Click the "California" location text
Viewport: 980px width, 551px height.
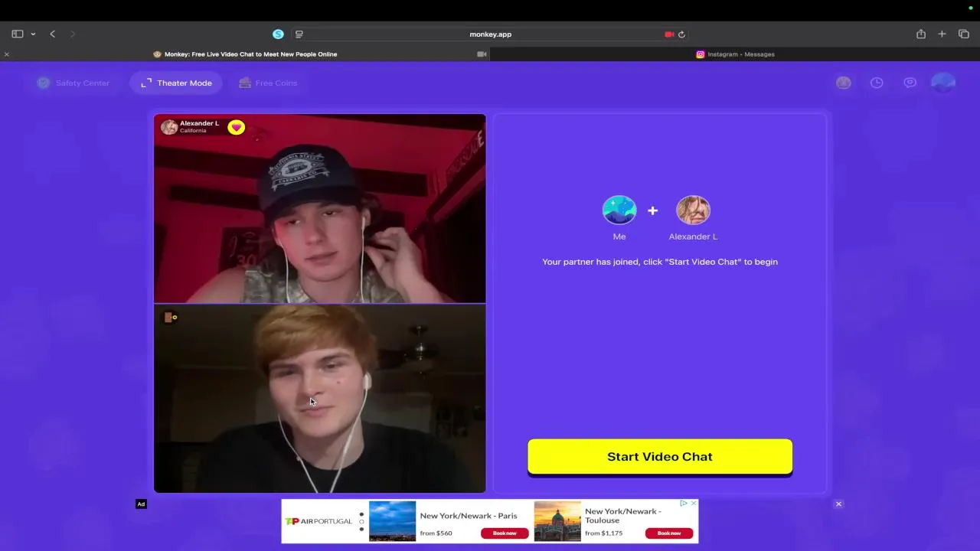pyautogui.click(x=193, y=131)
